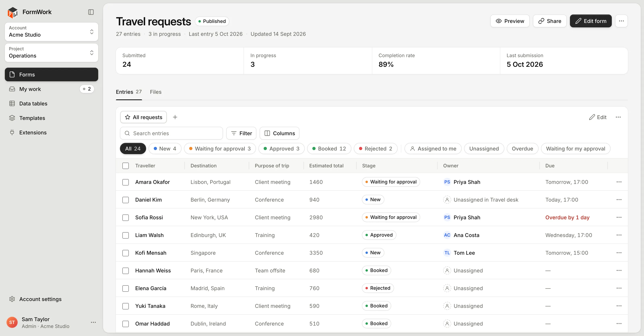The width and height of the screenshot is (644, 336).
Task: Show entries Assigned to me
Action: [x=433, y=149]
